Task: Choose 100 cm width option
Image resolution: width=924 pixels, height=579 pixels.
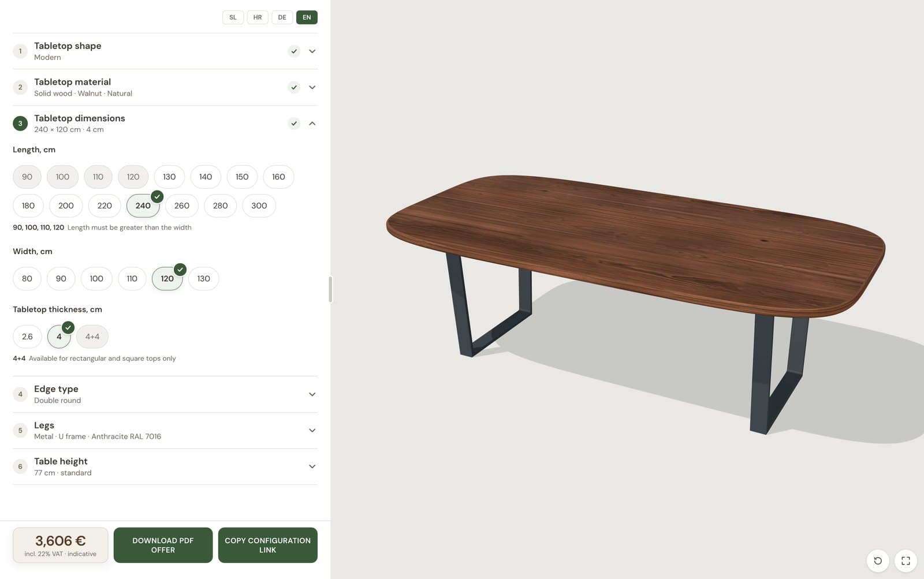Action: click(96, 279)
